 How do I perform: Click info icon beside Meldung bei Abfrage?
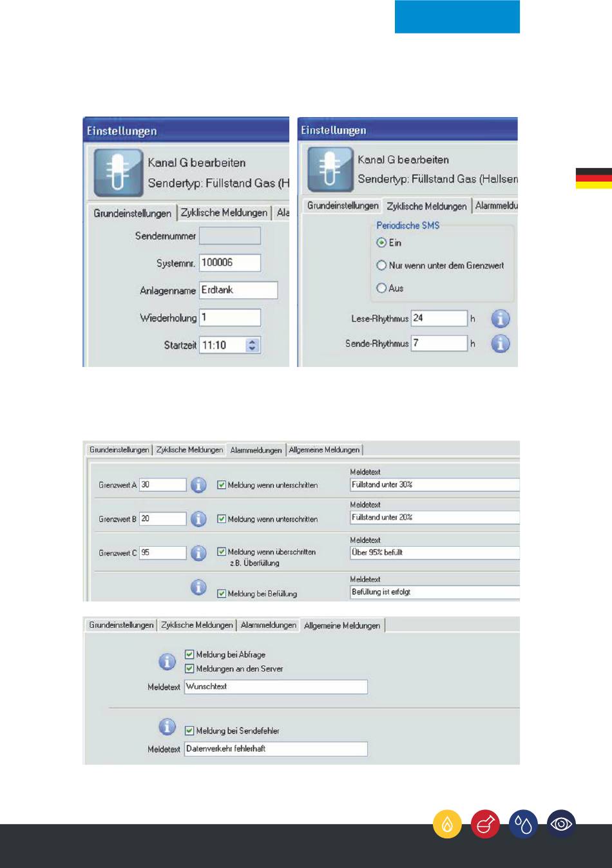click(x=167, y=661)
